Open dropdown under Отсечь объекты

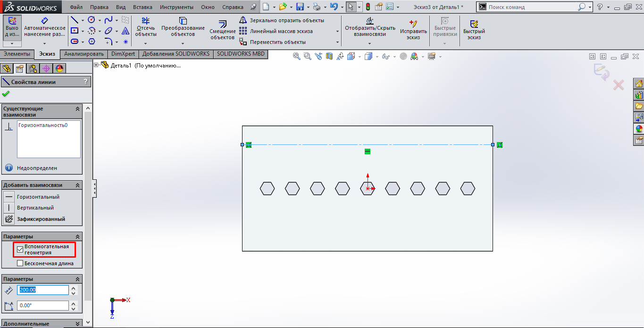tap(145, 43)
